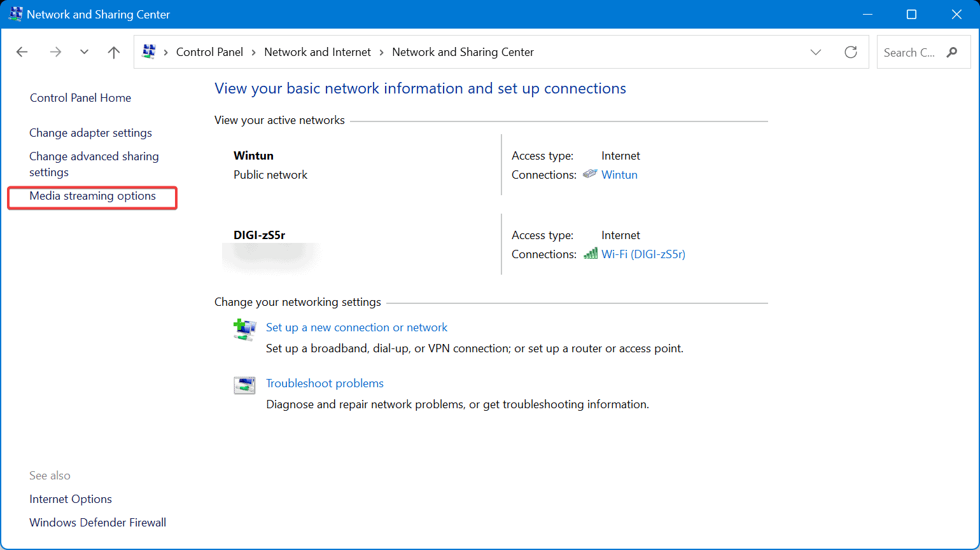
Task: Expand chevron after Network and Internet
Action: [x=382, y=52]
